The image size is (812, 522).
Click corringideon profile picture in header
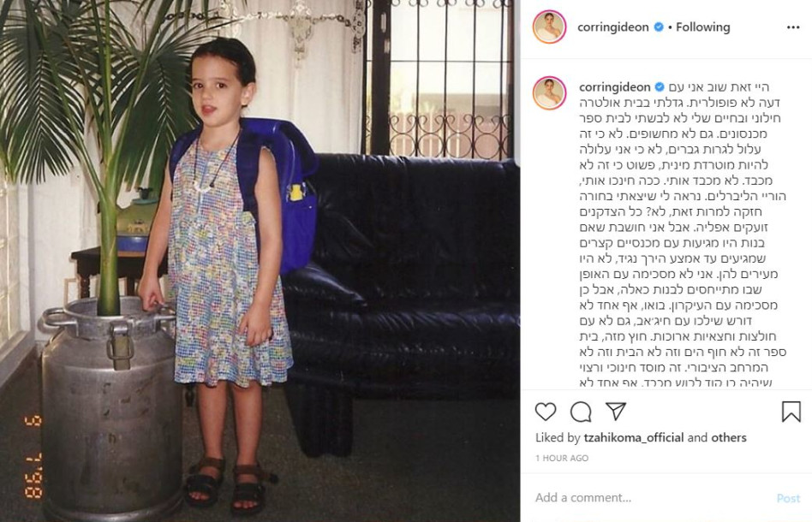click(x=549, y=27)
